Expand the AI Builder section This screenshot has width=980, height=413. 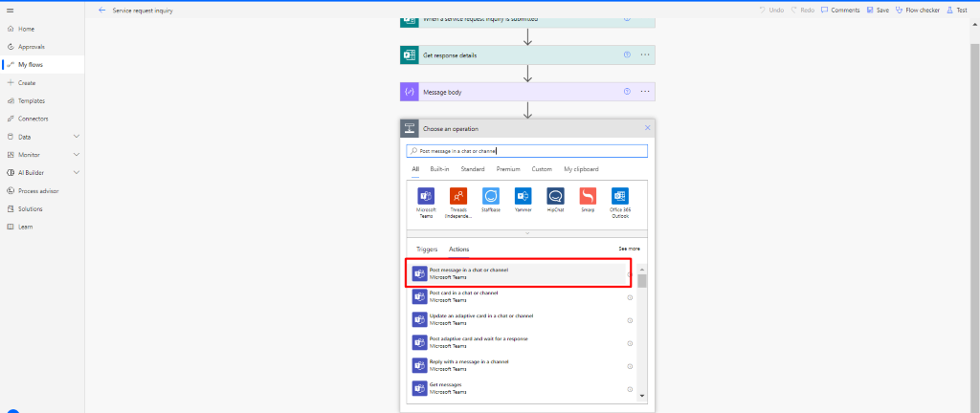tap(77, 173)
